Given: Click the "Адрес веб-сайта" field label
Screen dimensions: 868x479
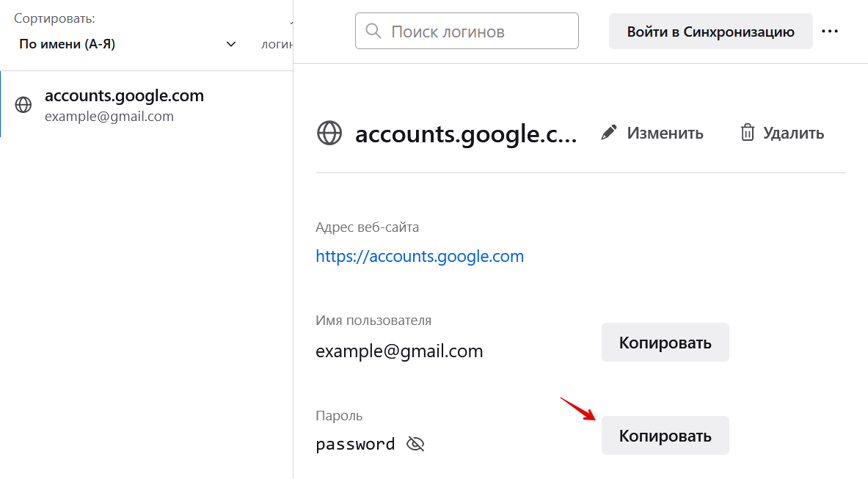Looking at the screenshot, I should 367,227.
